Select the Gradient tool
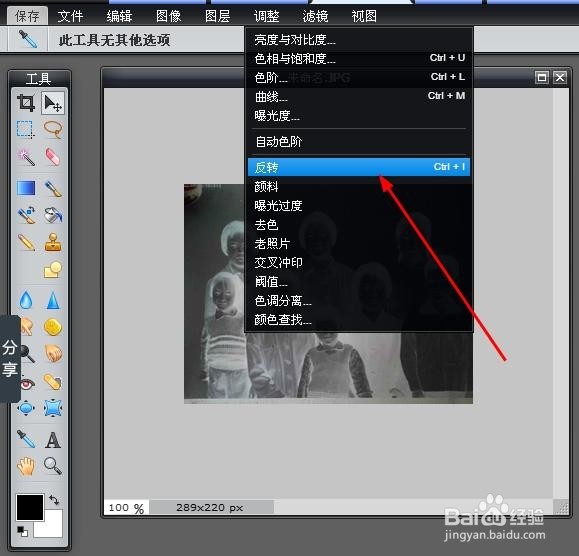The height and width of the screenshot is (556, 579). (26, 188)
